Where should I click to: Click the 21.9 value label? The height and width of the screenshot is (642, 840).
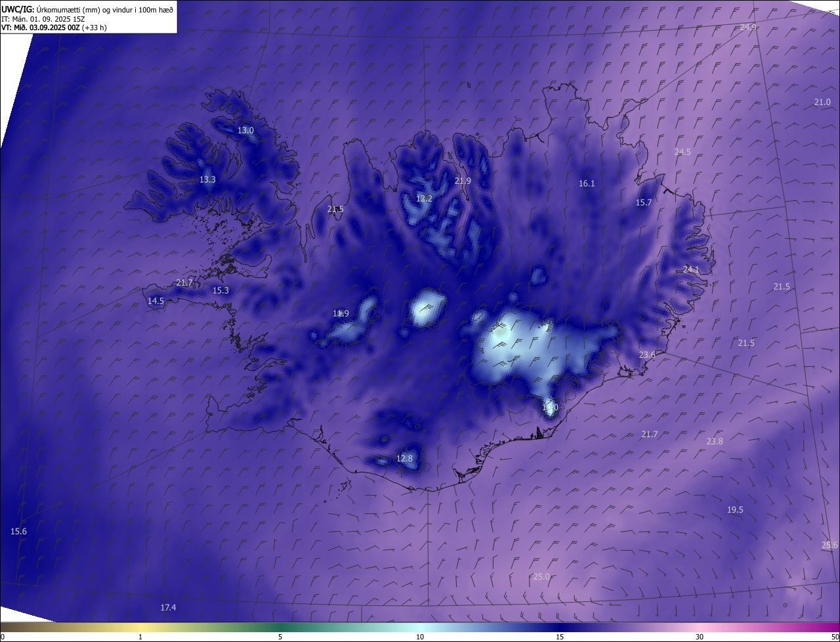463,181
